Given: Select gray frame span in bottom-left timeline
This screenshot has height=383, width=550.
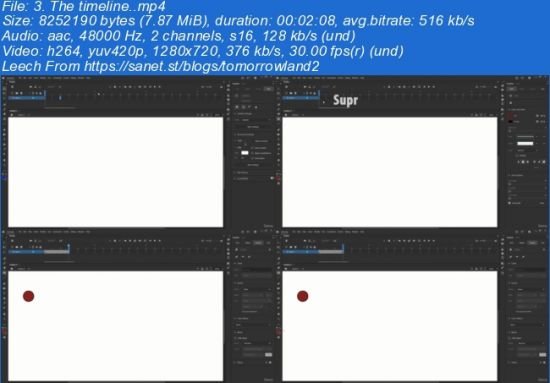Looking at the screenshot, I should pos(56,252).
